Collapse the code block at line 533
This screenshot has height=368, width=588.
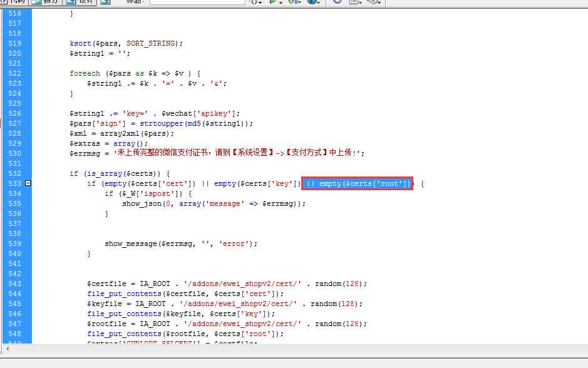28,183
